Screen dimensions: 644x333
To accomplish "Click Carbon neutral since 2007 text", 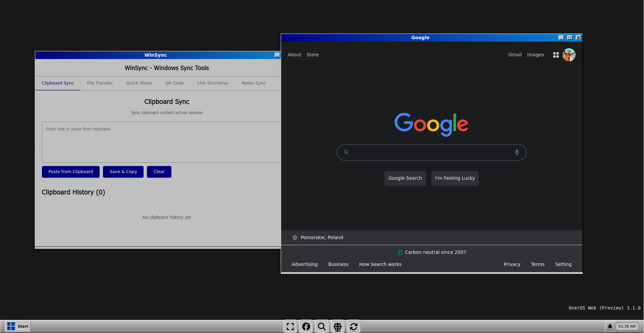I will coord(435,253).
